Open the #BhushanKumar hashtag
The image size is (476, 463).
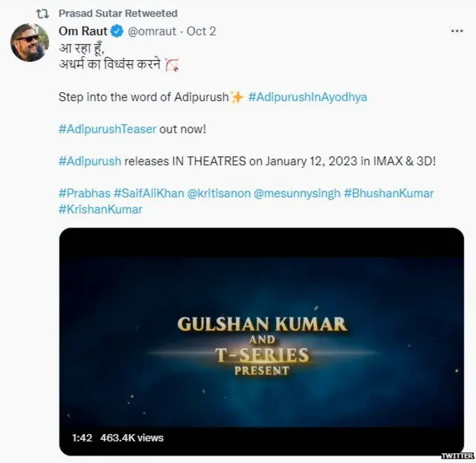388,193
